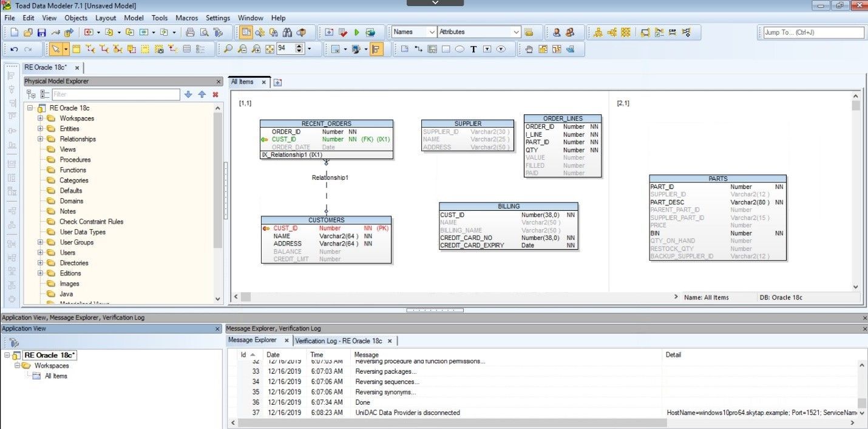868x429 pixels.
Task: Expand the Relationships tree node
Action: pos(40,139)
